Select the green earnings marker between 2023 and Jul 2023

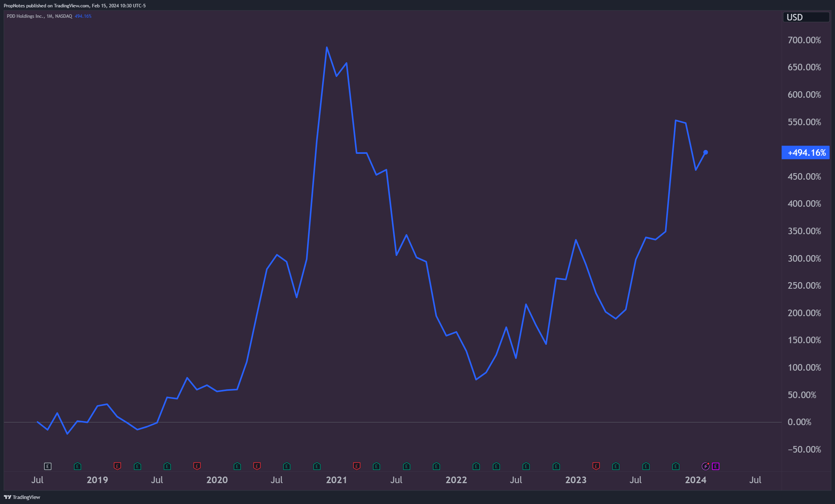pos(616,466)
